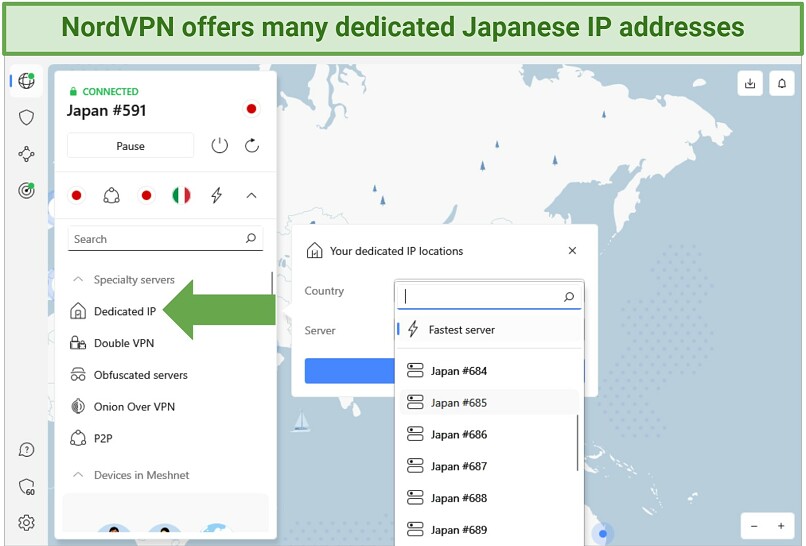Click the sailboat on the map
Image resolution: width=806 pixels, height=546 pixels.
pyautogui.click(x=302, y=420)
